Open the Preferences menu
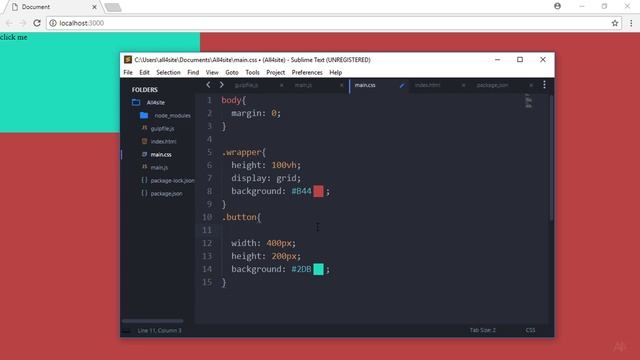640x360 pixels. (x=307, y=72)
